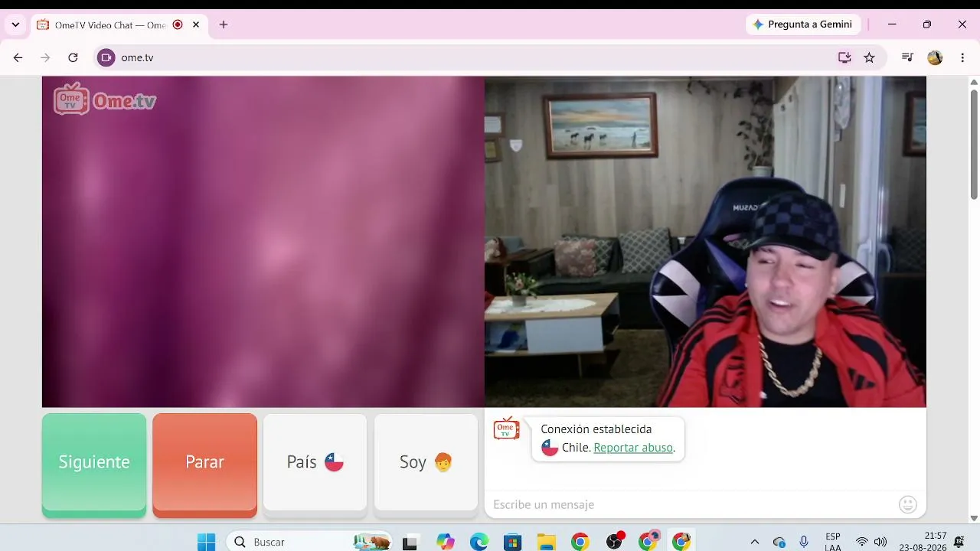Open the notification center icon

point(959,542)
